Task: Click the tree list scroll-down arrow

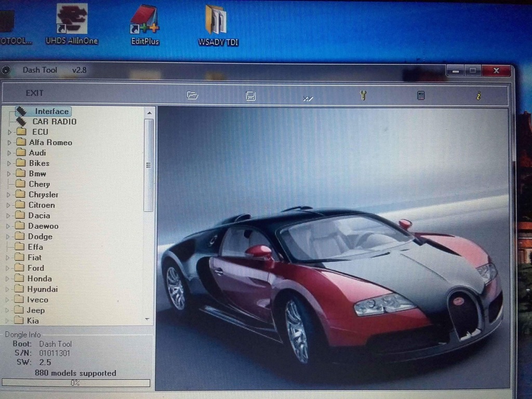Action: 147,319
